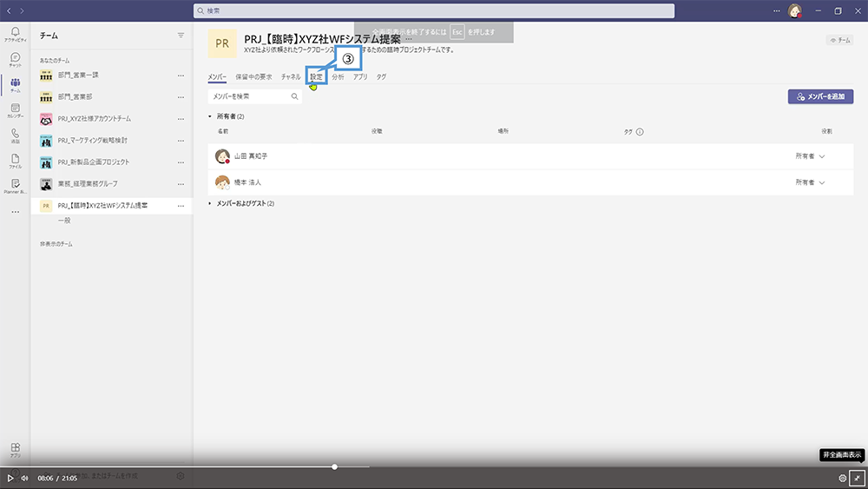
Task: Open role dropdown for 橋本 浩人
Action: [x=810, y=182]
